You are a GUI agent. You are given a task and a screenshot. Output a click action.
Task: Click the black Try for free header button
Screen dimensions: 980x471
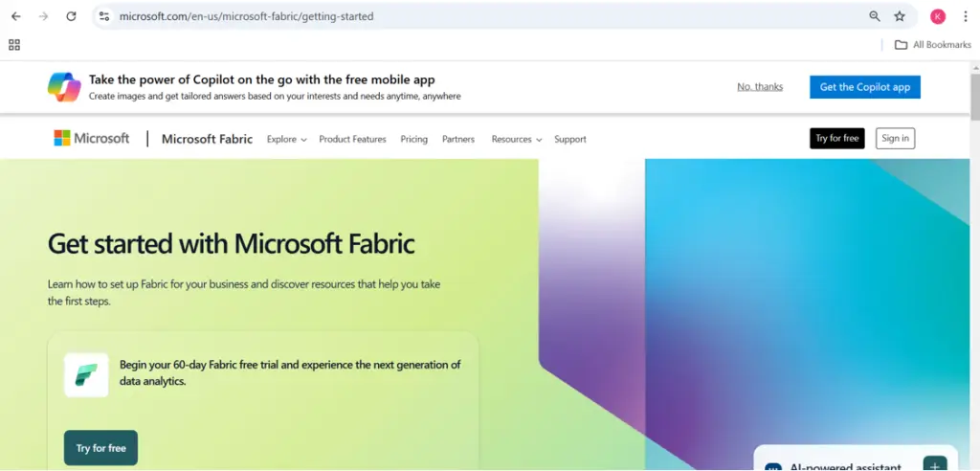(x=836, y=138)
